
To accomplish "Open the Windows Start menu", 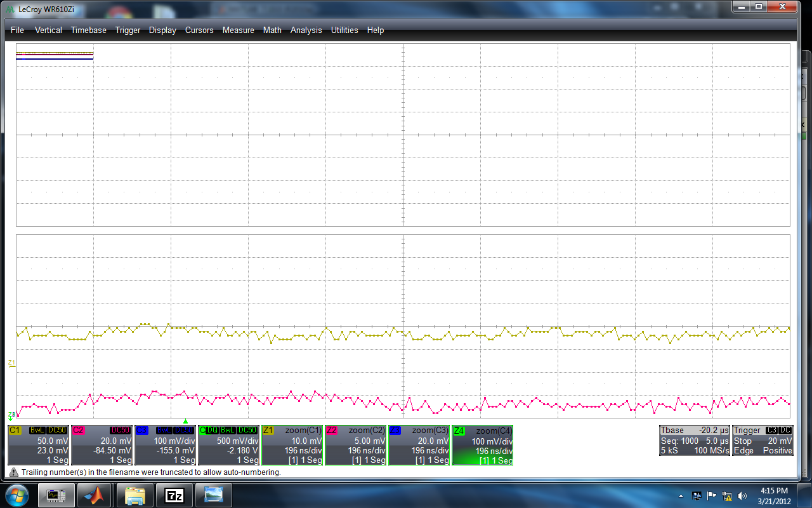I will (16, 494).
